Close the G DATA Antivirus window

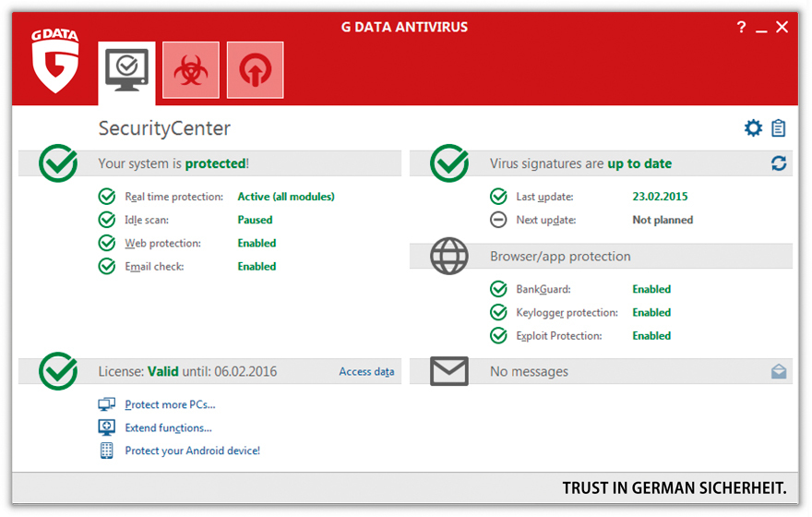coord(782,27)
